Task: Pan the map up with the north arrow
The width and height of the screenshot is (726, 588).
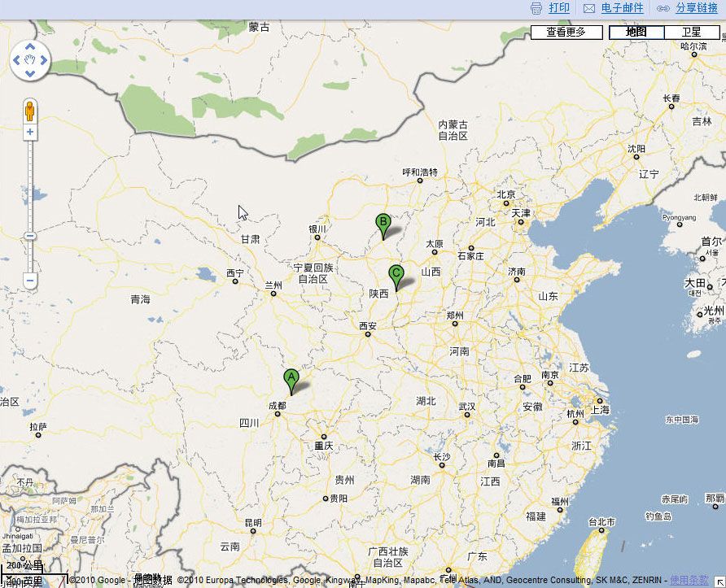Action: pyautogui.click(x=30, y=46)
